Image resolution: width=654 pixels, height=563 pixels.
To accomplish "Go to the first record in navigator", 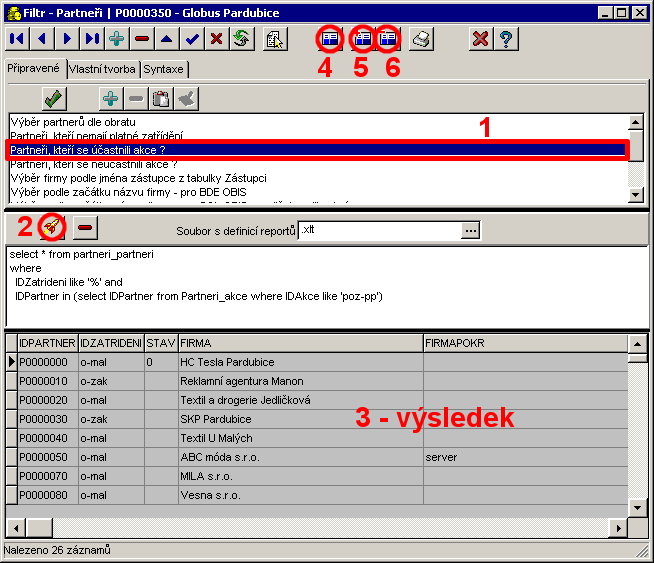I will (x=17, y=39).
